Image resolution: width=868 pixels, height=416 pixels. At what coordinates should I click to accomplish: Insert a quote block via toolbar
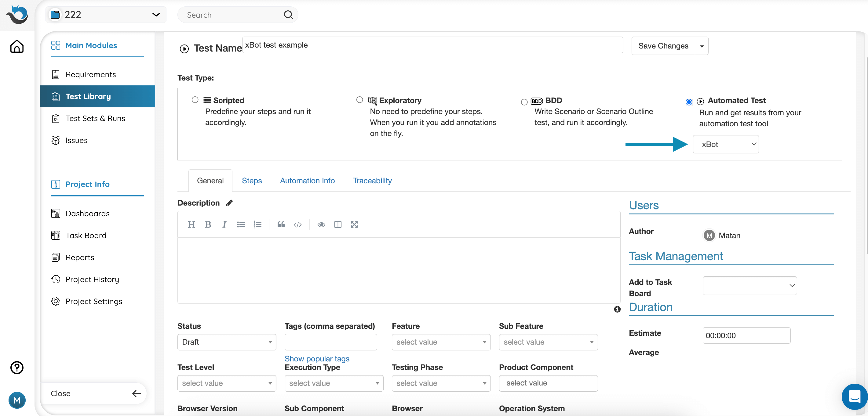pyautogui.click(x=281, y=224)
